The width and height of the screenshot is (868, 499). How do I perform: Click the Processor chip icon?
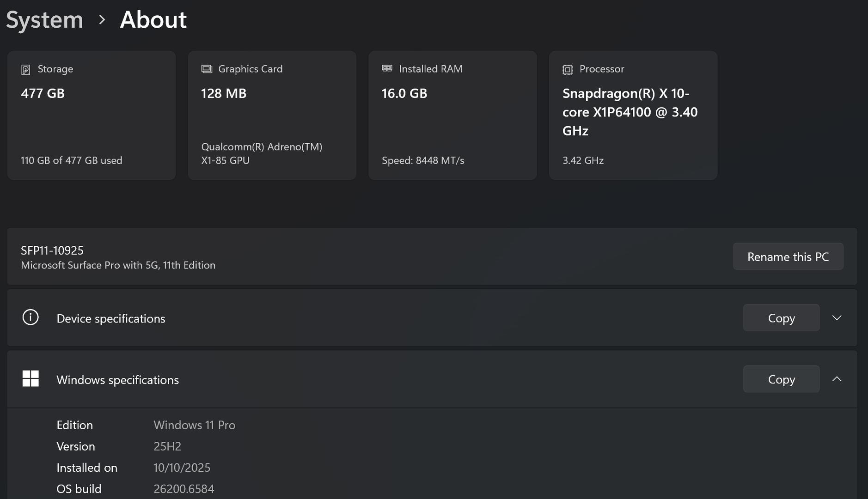tap(568, 69)
